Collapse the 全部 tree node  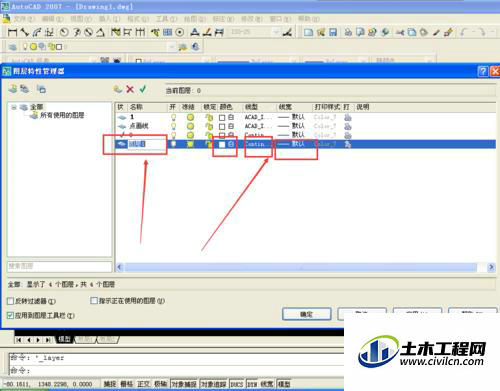[14, 107]
